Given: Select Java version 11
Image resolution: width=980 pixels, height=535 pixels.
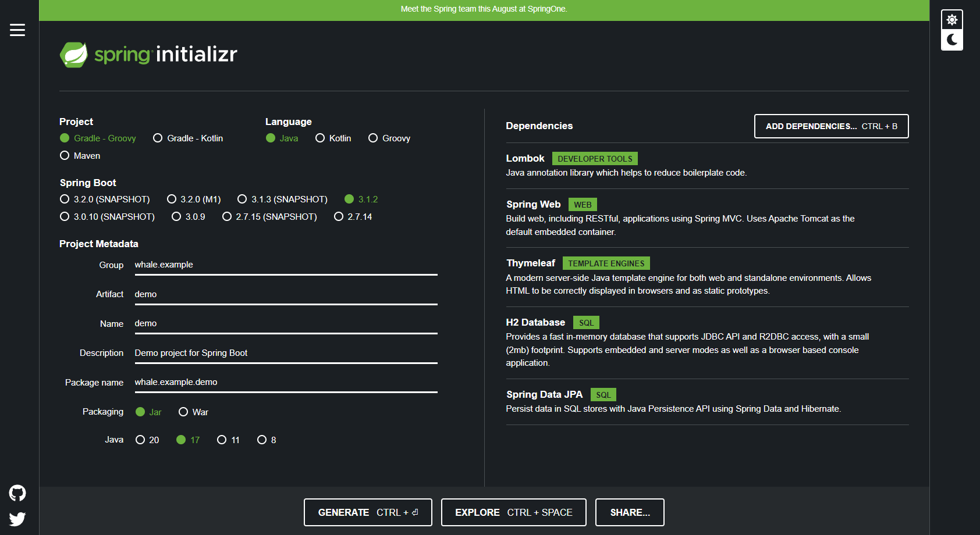Looking at the screenshot, I should 228,440.
